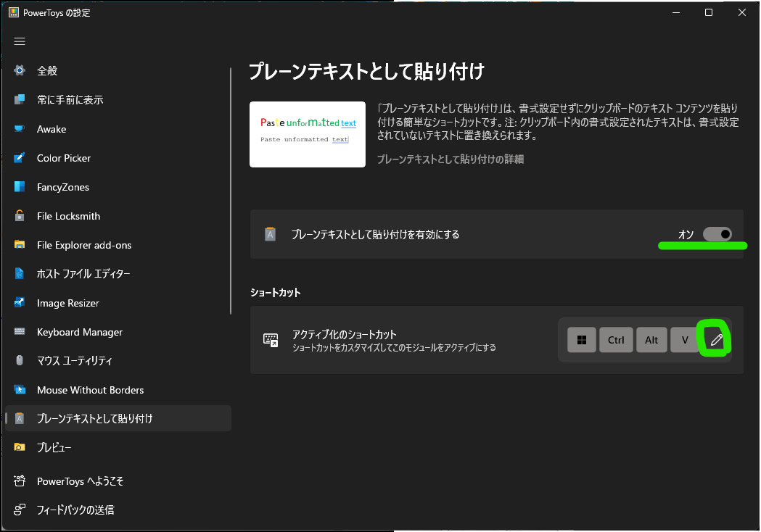The image size is (761, 532).
Task: Click the 全般 gear icon
Action: pyautogui.click(x=20, y=71)
